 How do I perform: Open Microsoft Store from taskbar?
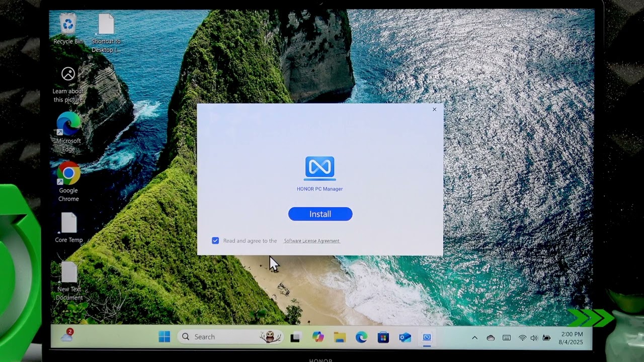[383, 337]
